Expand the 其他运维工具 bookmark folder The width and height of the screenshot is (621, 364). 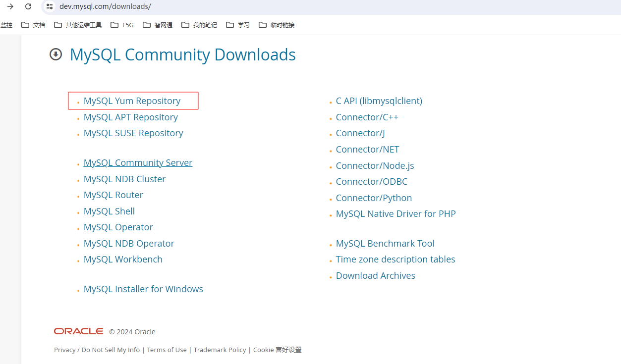pyautogui.click(x=78, y=25)
